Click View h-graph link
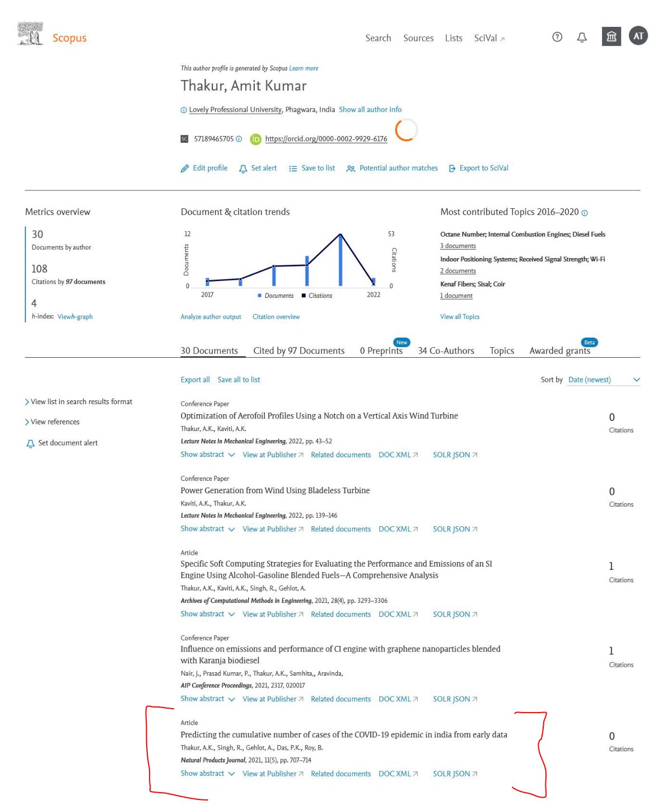This screenshot has height=805, width=672. [75, 317]
